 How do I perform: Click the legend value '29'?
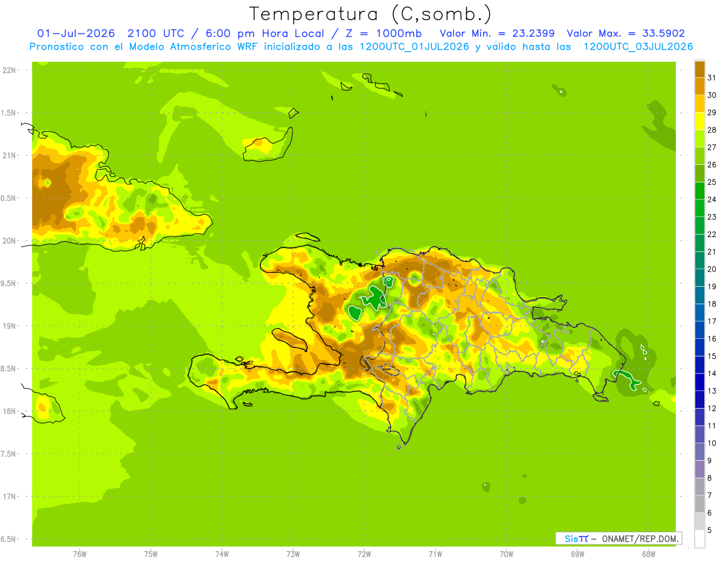point(712,113)
